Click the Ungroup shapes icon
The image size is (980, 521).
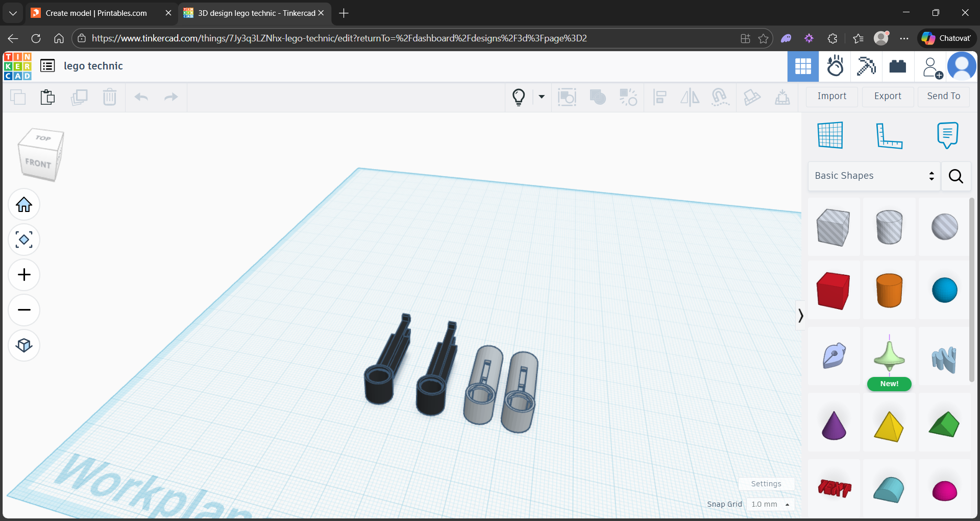point(628,97)
